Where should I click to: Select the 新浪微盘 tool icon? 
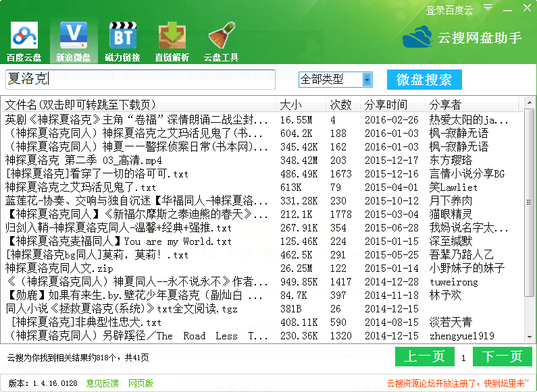(73, 40)
